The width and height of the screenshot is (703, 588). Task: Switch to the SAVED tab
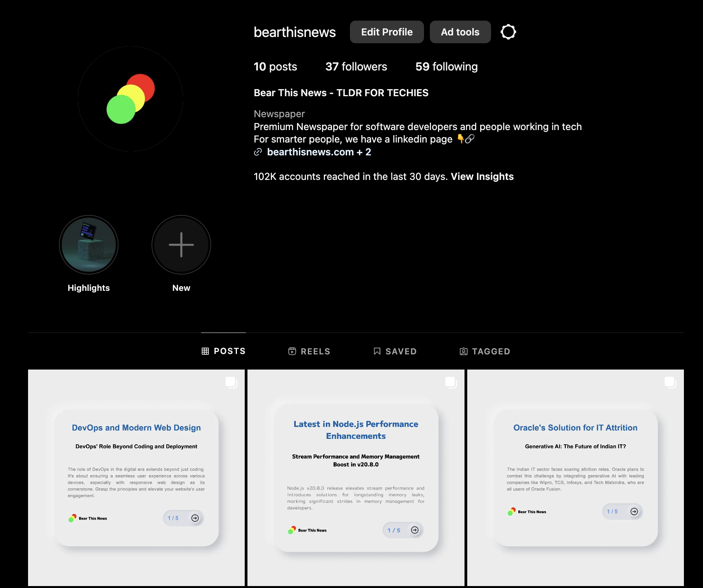point(395,351)
